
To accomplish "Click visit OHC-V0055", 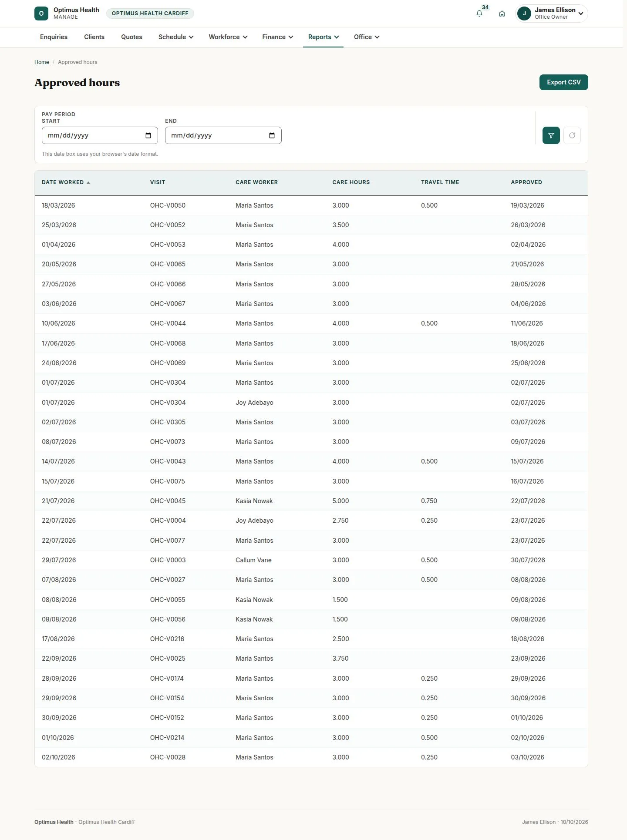I will point(168,600).
